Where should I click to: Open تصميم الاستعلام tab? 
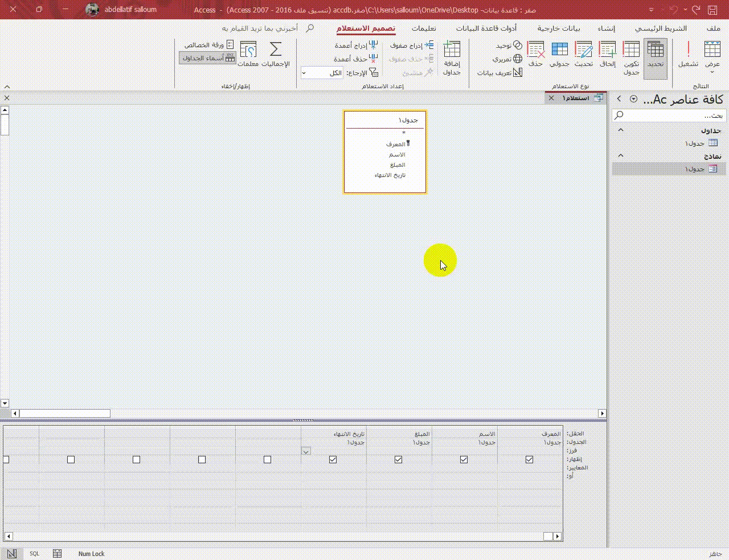[366, 28]
